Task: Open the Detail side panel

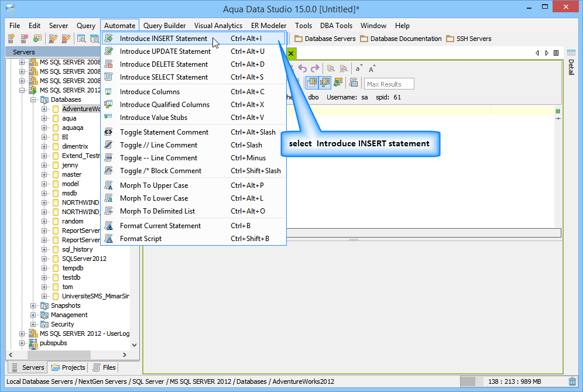Action: (x=571, y=63)
